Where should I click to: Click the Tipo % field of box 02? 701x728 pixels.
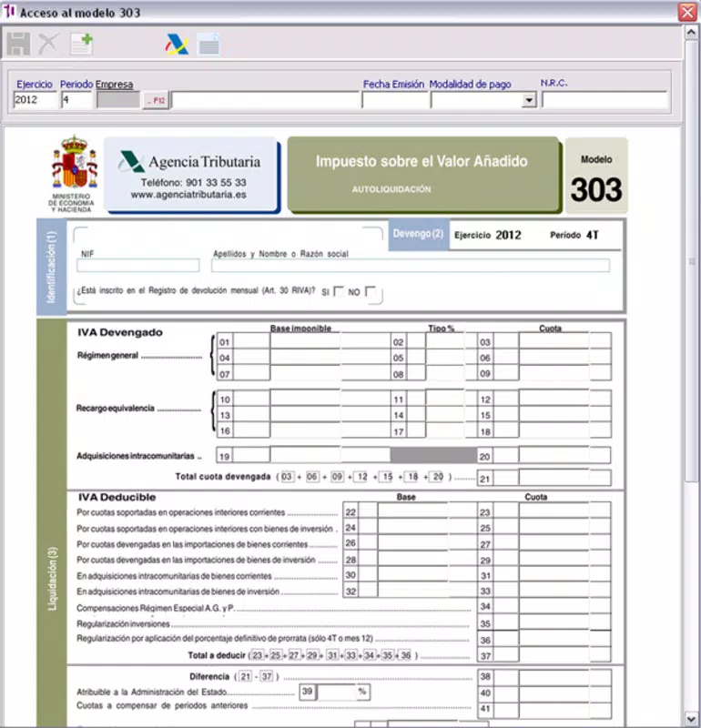pyautogui.click(x=445, y=341)
